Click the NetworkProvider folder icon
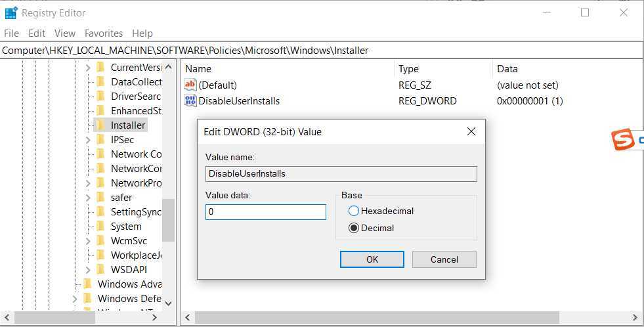 tap(100, 183)
